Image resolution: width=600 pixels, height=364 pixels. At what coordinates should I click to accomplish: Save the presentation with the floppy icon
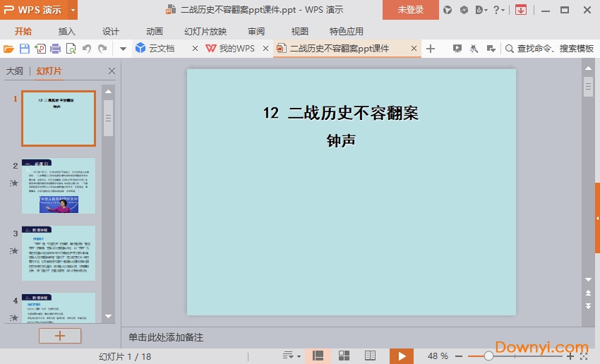pos(25,49)
